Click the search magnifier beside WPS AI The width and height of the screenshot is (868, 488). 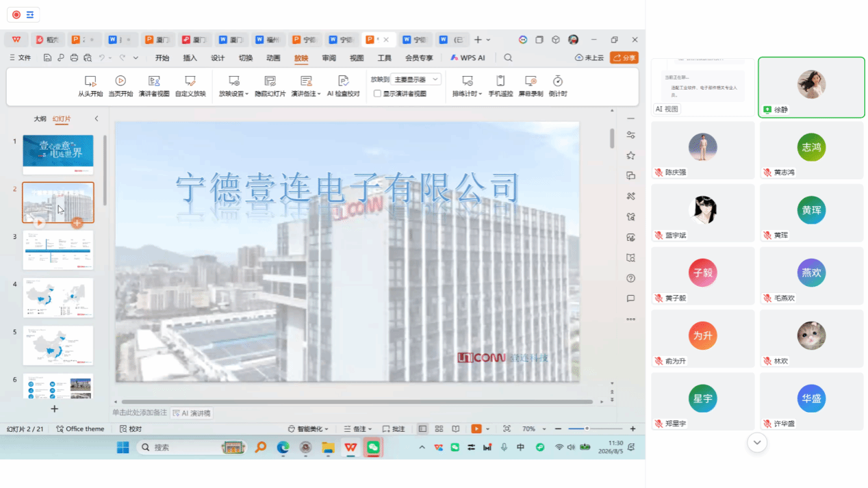pyautogui.click(x=508, y=58)
